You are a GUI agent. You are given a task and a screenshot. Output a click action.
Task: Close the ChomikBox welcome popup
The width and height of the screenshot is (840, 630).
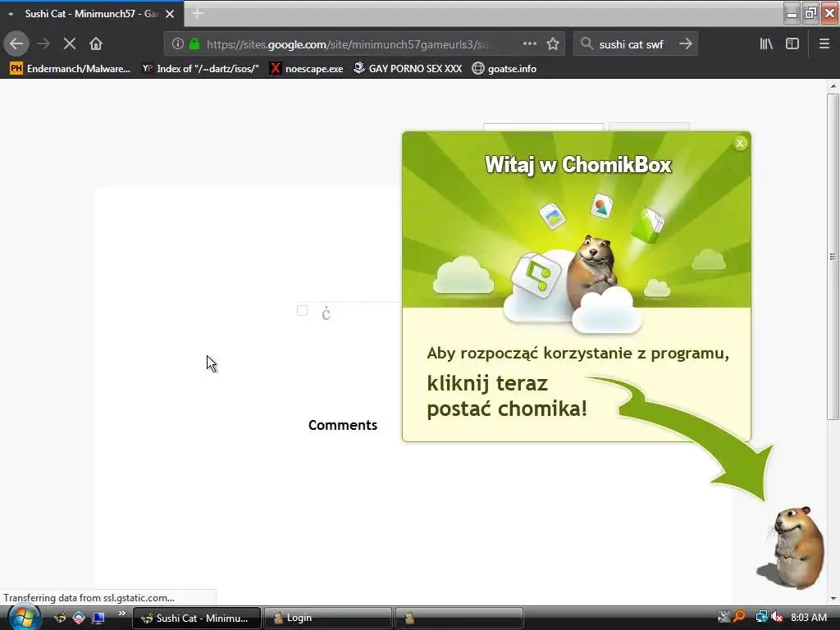[740, 143]
